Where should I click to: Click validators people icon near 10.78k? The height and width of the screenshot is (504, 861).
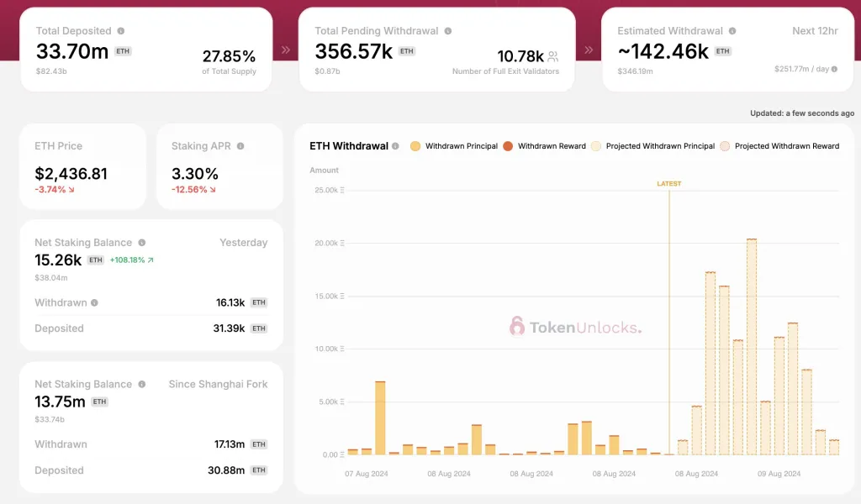(x=552, y=57)
